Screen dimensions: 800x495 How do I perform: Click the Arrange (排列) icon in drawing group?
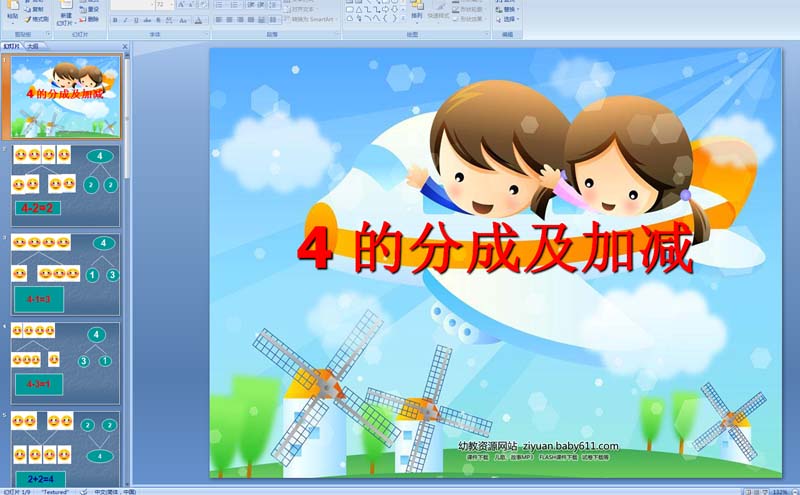point(415,12)
